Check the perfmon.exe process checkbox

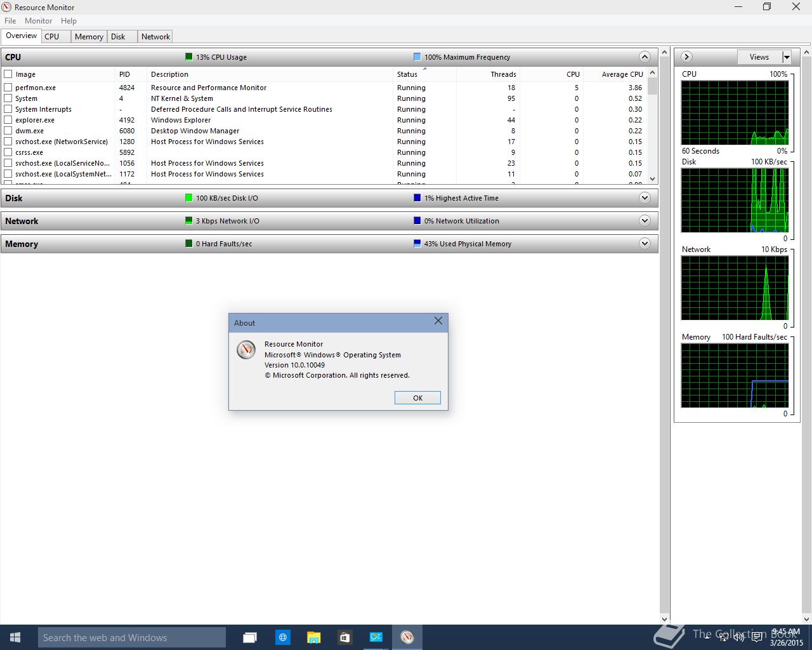[8, 88]
